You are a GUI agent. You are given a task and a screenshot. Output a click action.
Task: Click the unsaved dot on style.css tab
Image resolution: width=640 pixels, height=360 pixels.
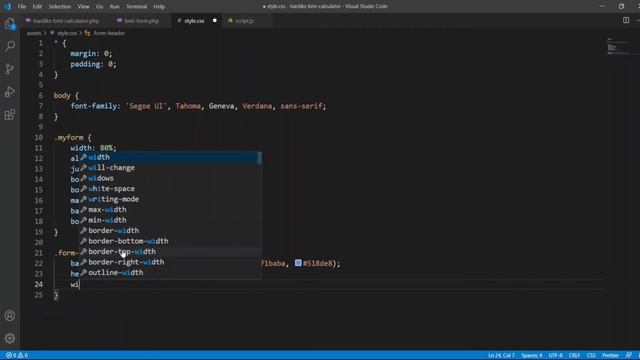214,20
